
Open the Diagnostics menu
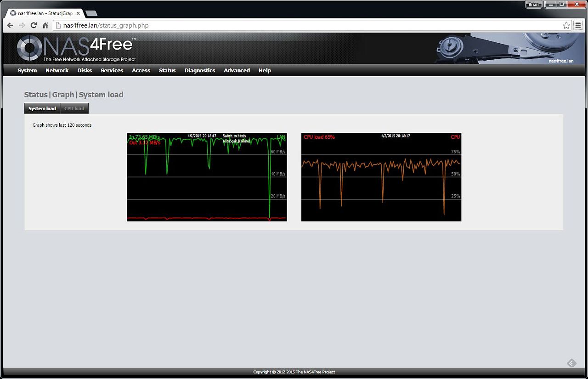(200, 70)
